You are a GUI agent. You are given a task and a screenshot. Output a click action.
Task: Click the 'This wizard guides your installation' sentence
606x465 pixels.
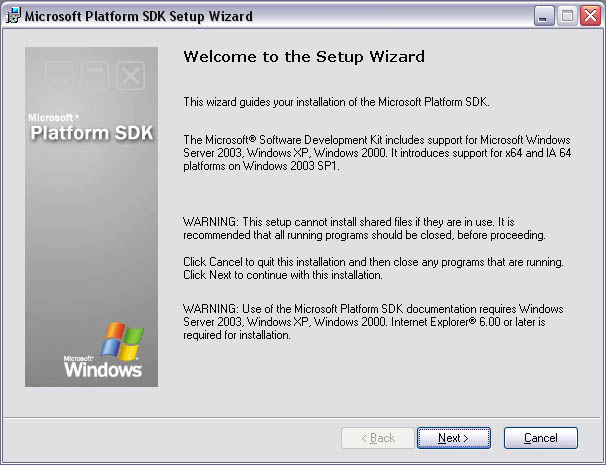(x=336, y=102)
